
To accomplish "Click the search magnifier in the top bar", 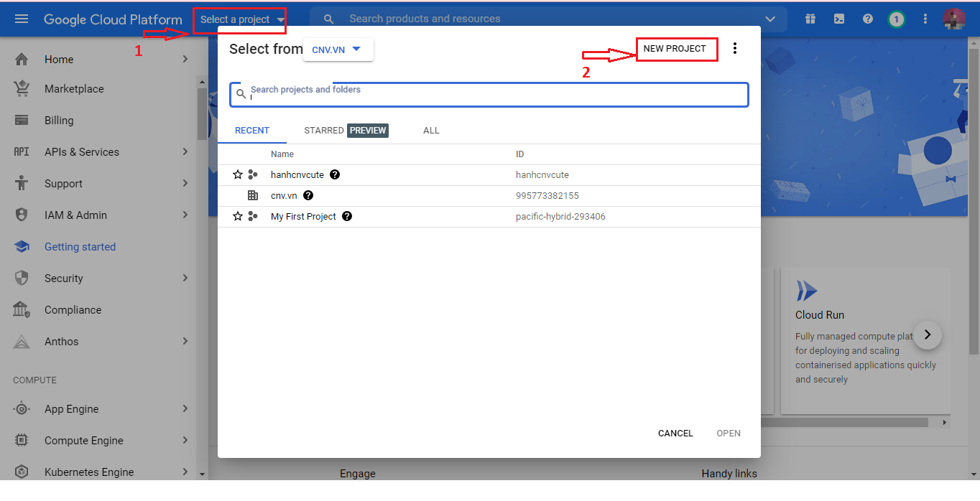I will tap(329, 19).
